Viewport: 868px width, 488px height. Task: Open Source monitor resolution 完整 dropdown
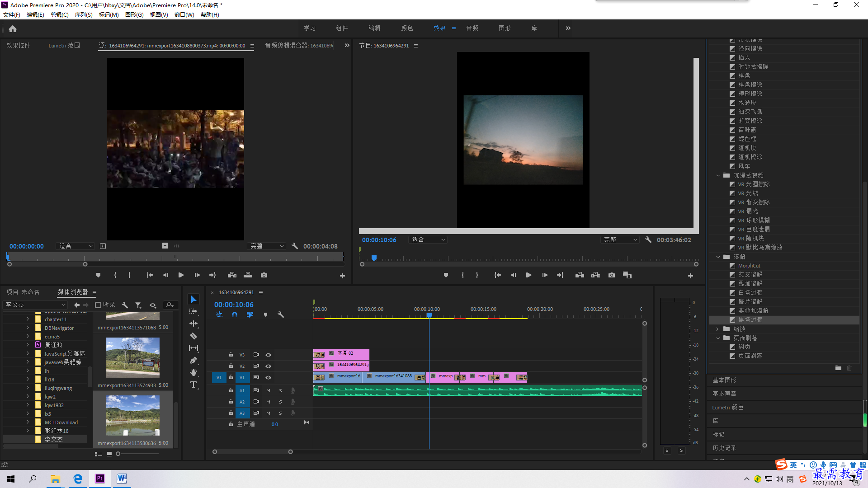tap(267, 246)
